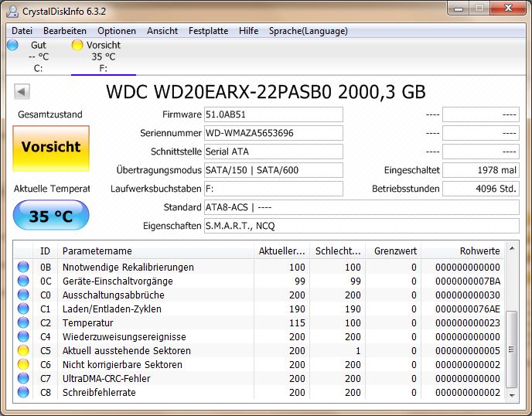Click the blue status dot in row 0C
Viewport: 532px width, 416px height.
pos(23,281)
